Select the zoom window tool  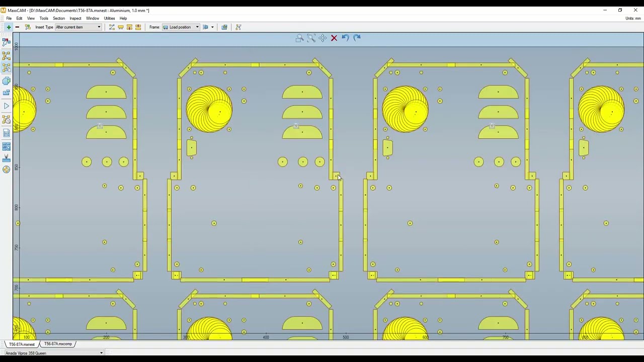pos(299,38)
